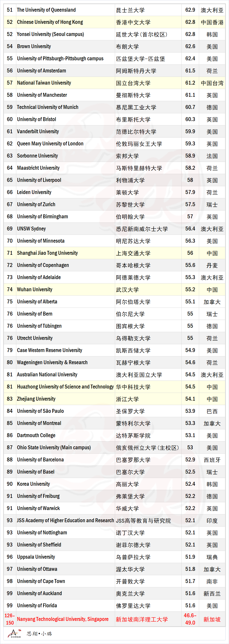Click the Chinese name 香港中文大学
Image resolution: width=229 pixels, height=644 pixels.
coord(133,22)
